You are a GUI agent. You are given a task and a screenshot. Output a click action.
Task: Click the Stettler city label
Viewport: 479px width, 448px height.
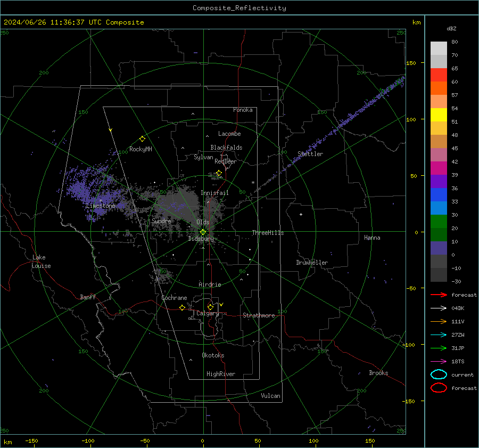click(310, 154)
